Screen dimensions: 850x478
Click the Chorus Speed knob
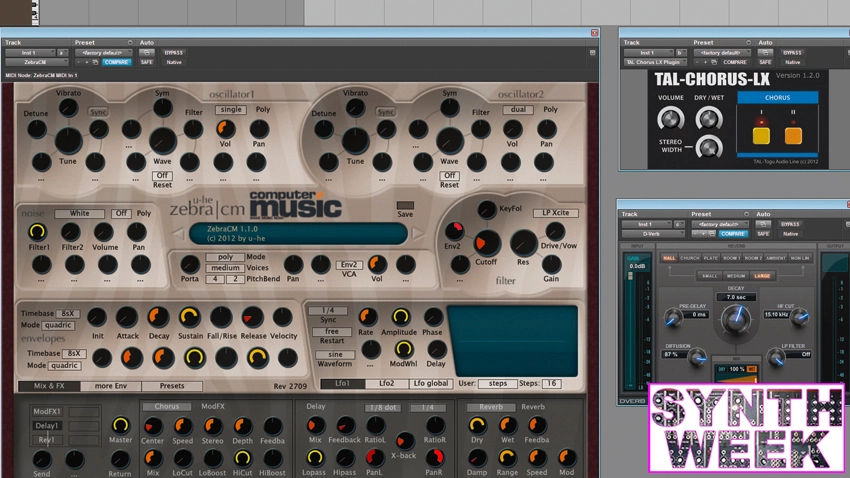(183, 427)
